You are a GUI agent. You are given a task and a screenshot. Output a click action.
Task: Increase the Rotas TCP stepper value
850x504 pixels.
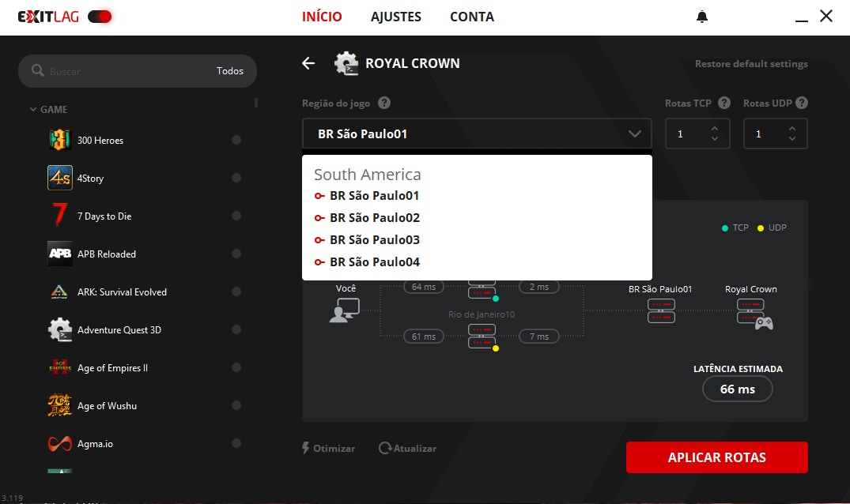tap(715, 129)
